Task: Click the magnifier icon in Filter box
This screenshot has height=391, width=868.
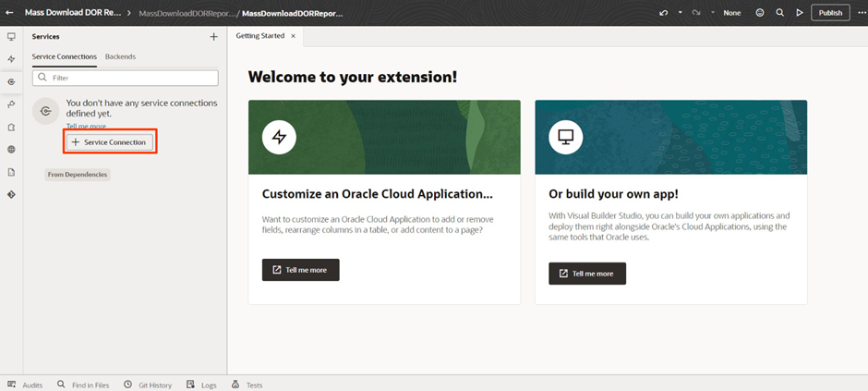Action: tap(42, 78)
